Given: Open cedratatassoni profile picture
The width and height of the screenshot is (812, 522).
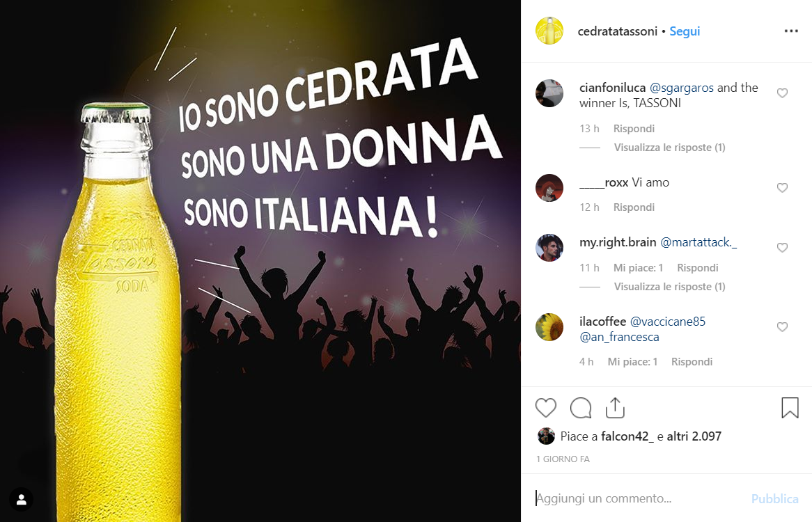Looking at the screenshot, I should (x=549, y=31).
